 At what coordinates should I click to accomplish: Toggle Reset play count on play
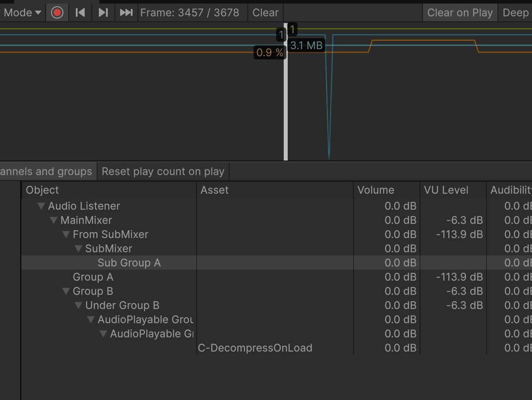coord(163,172)
